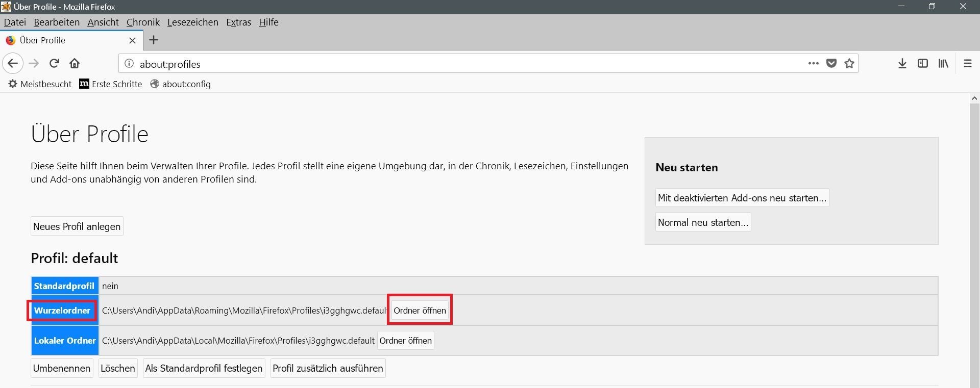
Task: Open the hamburger application menu
Action: click(968, 64)
